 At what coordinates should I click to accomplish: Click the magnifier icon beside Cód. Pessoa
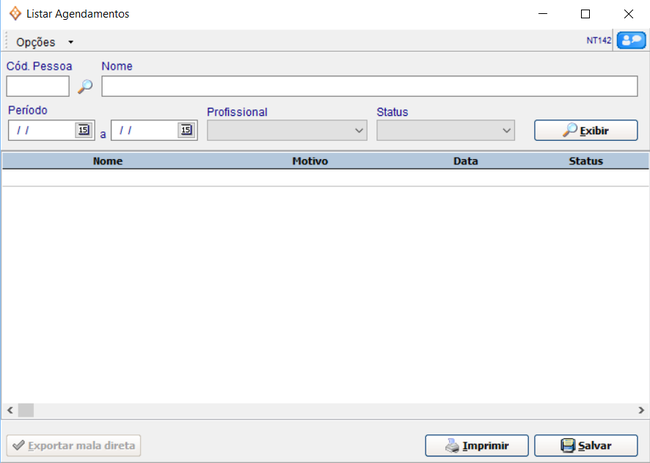85,87
